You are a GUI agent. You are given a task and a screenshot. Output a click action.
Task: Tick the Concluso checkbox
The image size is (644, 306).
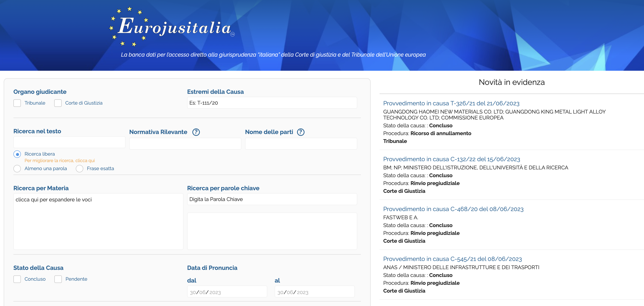pos(17,279)
